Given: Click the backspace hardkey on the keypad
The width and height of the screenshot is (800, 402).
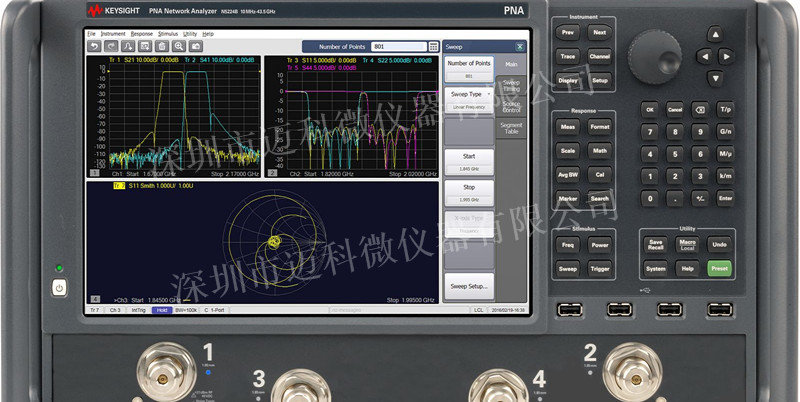Looking at the screenshot, I should pos(700,110).
